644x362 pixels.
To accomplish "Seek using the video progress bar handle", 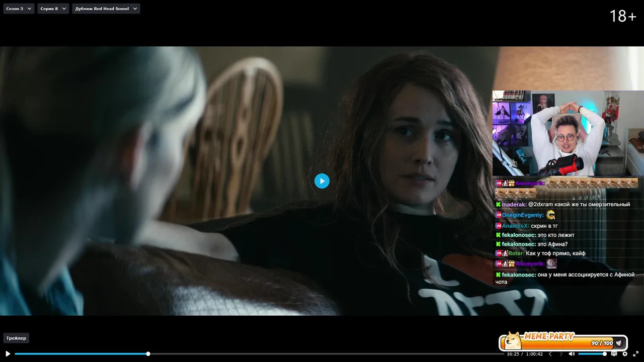I will [x=148, y=354].
